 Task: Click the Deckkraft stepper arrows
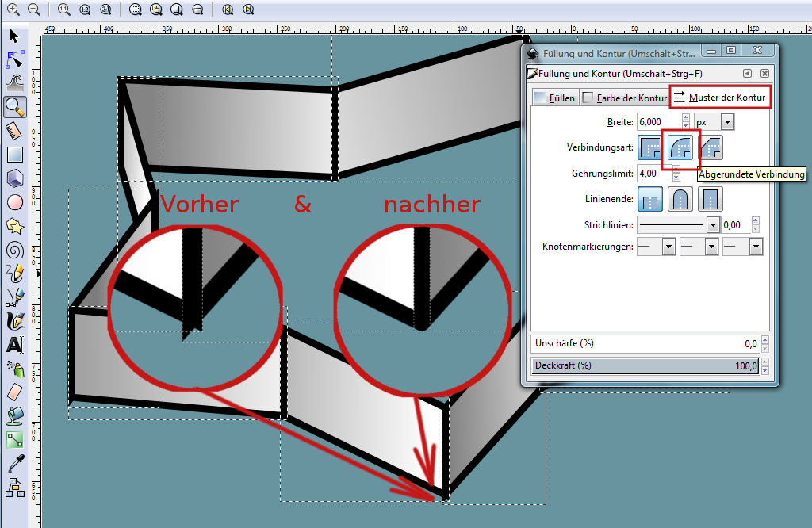tap(765, 366)
